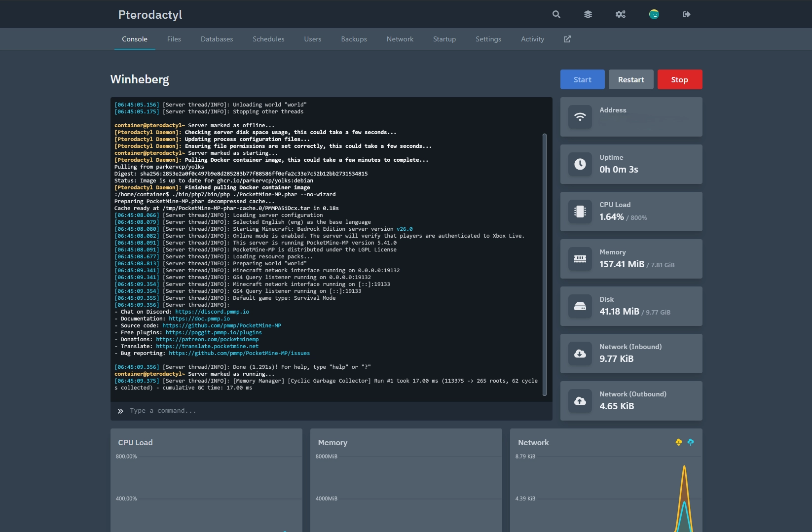The image size is (812, 532).
Task: Open the doc.pmmp.io documentation link
Action: click(x=199, y=319)
